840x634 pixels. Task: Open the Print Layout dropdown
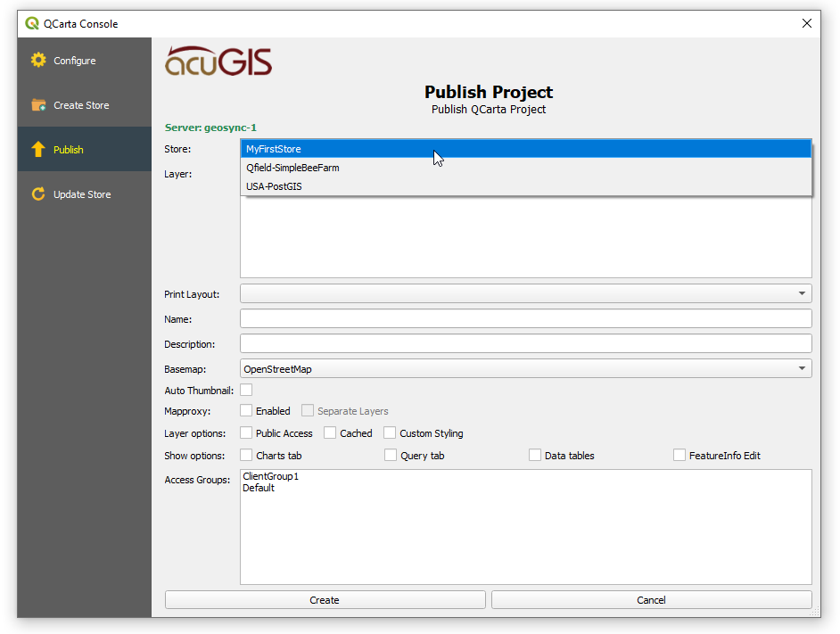click(x=525, y=293)
